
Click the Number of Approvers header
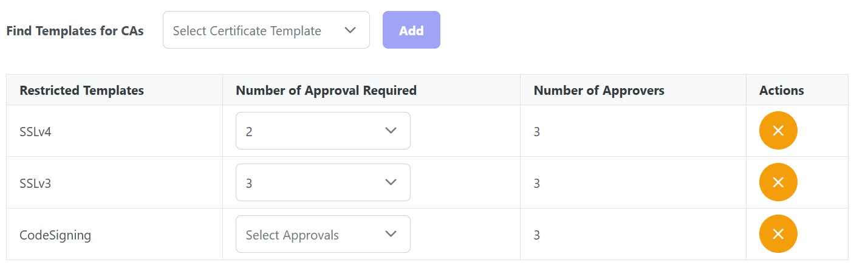click(598, 91)
